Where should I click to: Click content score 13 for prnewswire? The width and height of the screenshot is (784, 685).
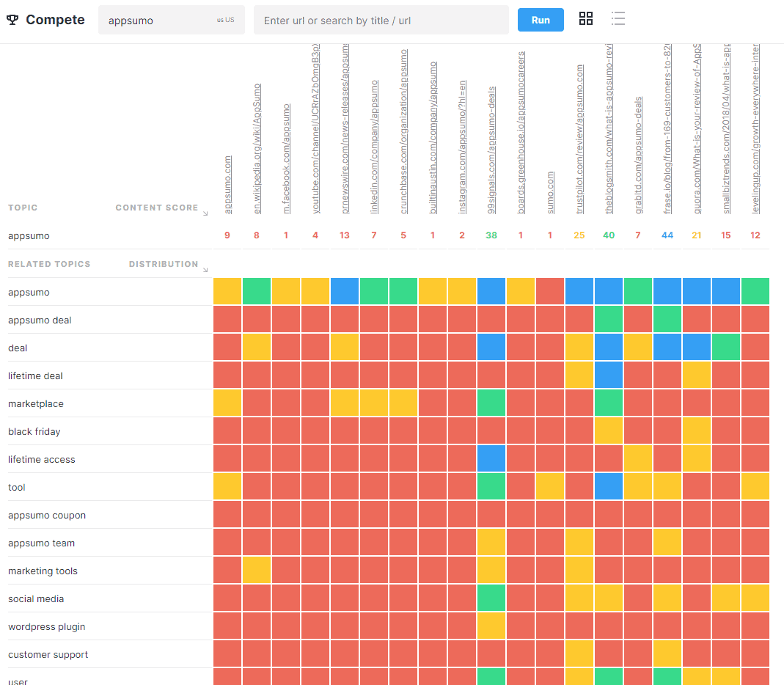(345, 235)
